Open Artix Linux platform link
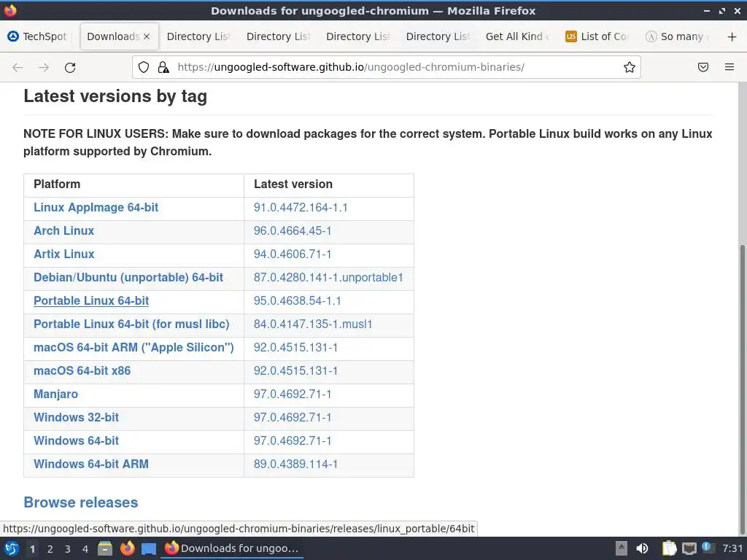The image size is (747, 560). click(x=64, y=254)
